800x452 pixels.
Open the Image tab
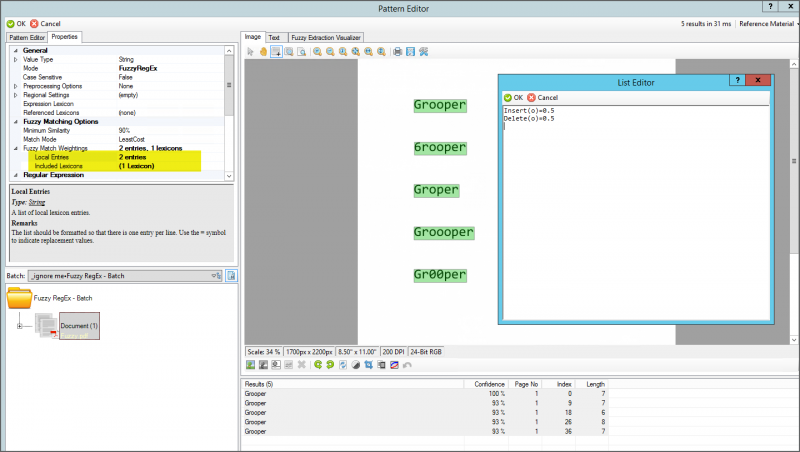pyautogui.click(x=253, y=37)
